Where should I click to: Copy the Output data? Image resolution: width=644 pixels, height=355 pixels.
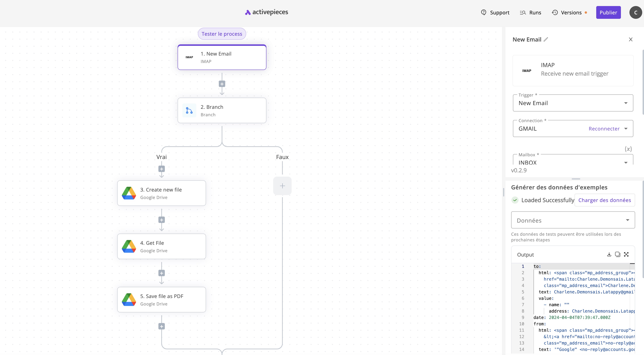[x=618, y=254]
